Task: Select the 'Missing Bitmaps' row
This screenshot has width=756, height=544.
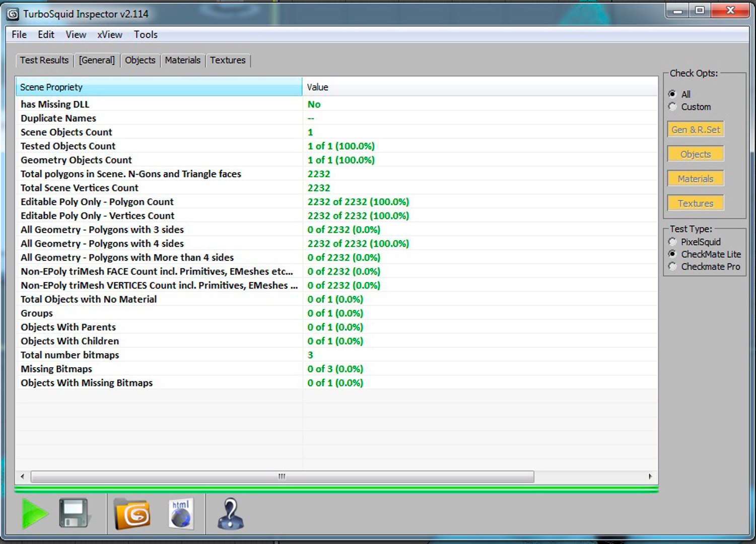Action: coord(336,369)
